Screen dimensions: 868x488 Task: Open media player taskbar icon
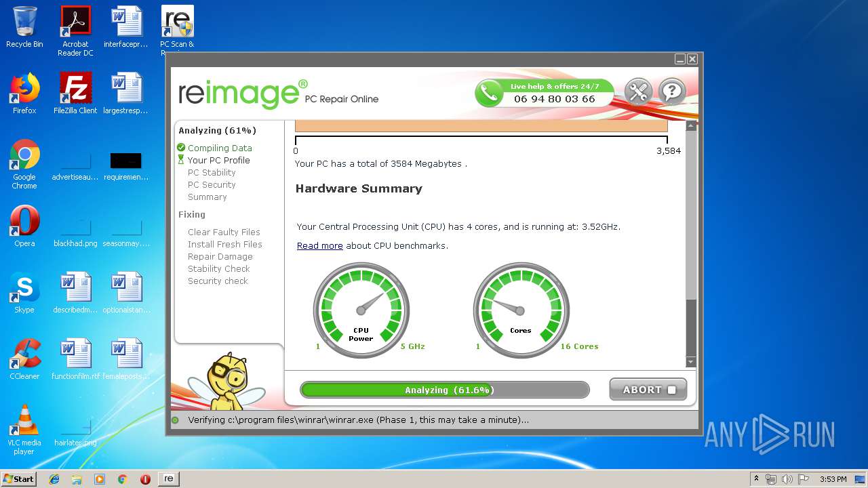coord(100,479)
